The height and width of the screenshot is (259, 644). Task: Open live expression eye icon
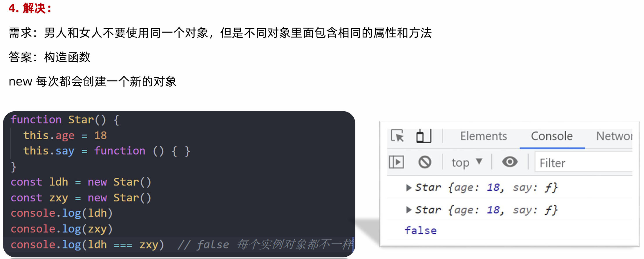tap(510, 162)
